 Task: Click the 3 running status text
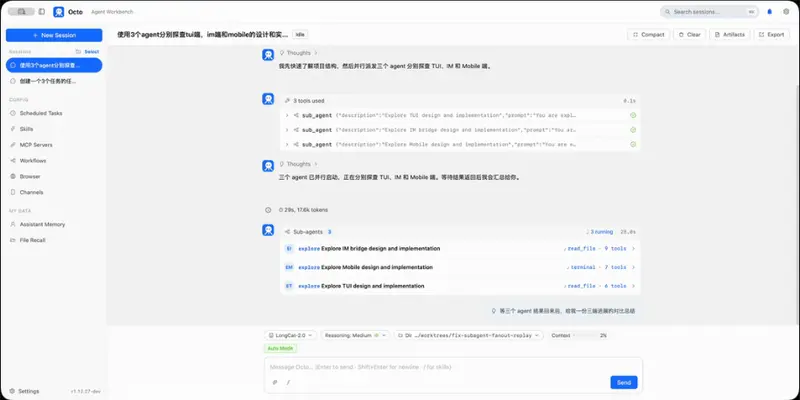600,232
